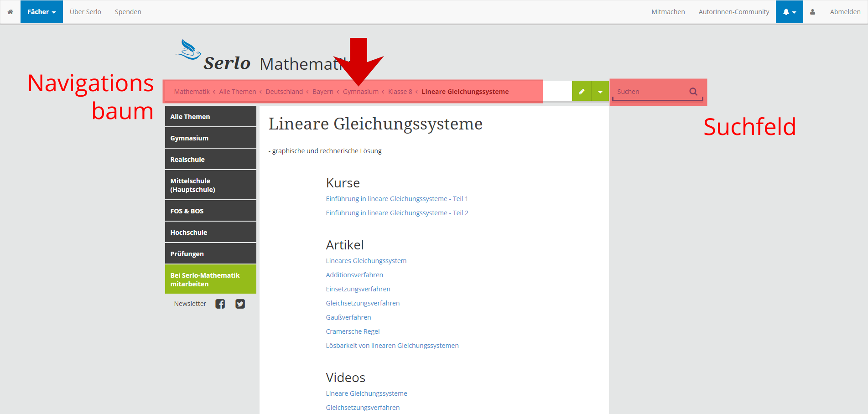Click the search magnifier icon

coord(693,92)
